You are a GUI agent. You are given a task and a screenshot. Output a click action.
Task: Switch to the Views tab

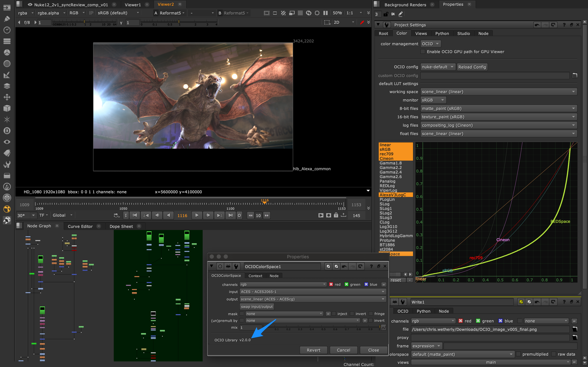[421, 34]
